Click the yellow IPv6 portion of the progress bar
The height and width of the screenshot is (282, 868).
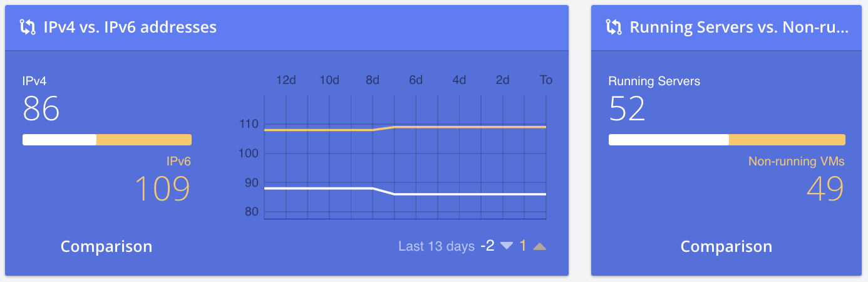(x=144, y=140)
